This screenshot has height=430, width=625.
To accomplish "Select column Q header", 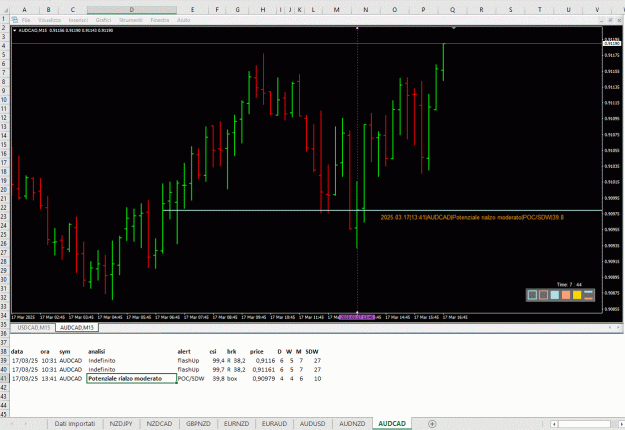I will pyautogui.click(x=452, y=10).
